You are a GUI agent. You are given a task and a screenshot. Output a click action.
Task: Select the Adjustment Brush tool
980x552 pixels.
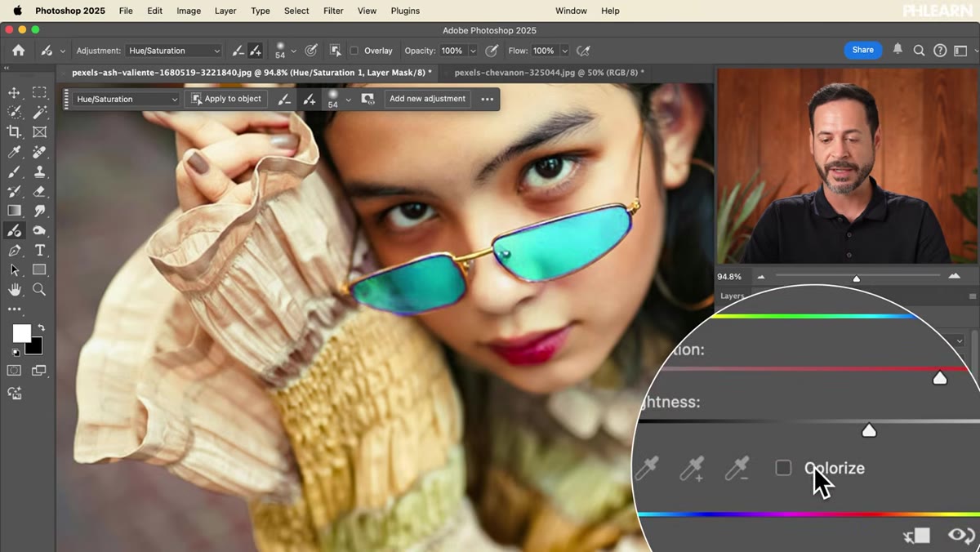14,231
